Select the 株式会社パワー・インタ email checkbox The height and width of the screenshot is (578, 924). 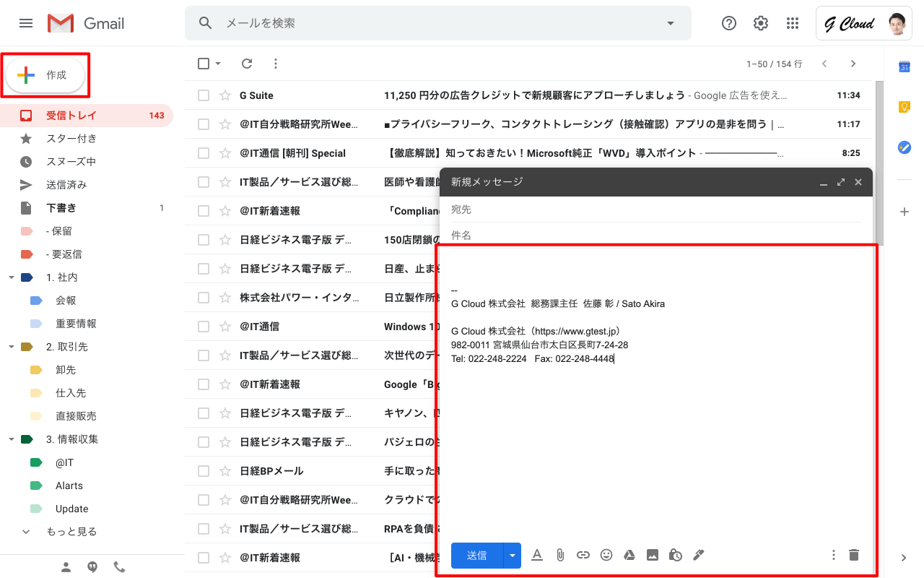coord(204,298)
